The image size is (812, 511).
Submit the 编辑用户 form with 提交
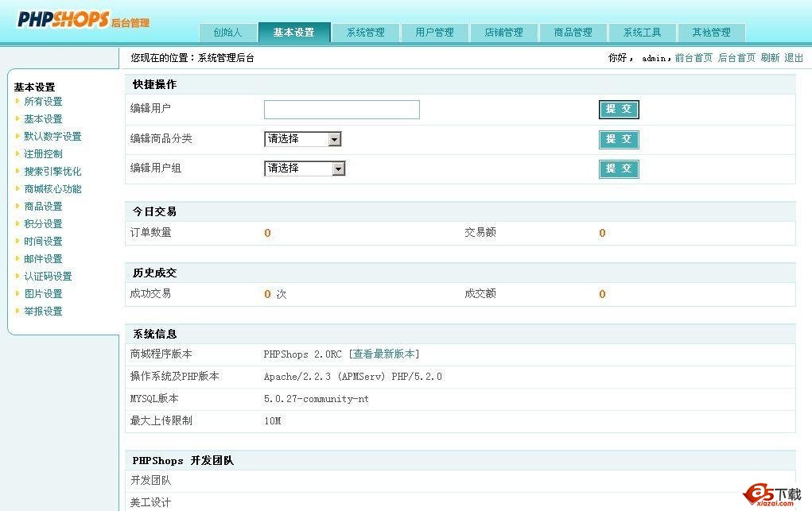[618, 110]
